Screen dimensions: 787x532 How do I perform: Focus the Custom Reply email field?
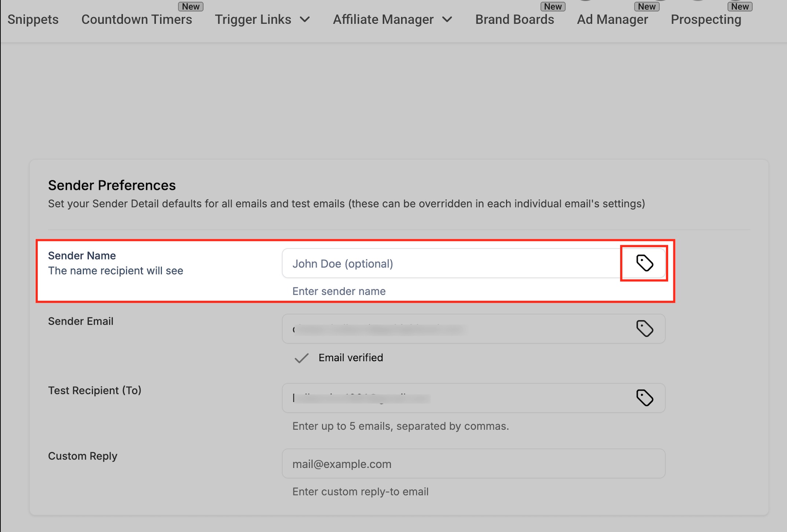click(x=473, y=464)
